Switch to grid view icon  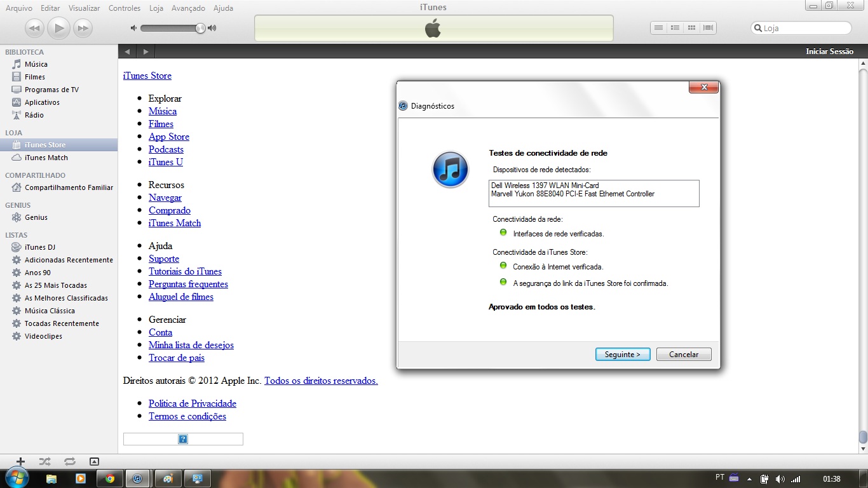point(692,28)
